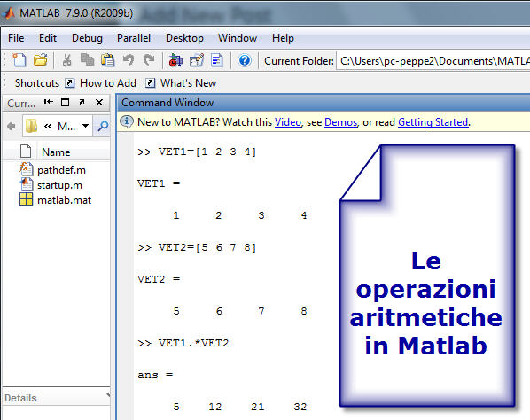Click the Cut scissors icon
This screenshot has height=420, width=530.
pyautogui.click(x=67, y=60)
